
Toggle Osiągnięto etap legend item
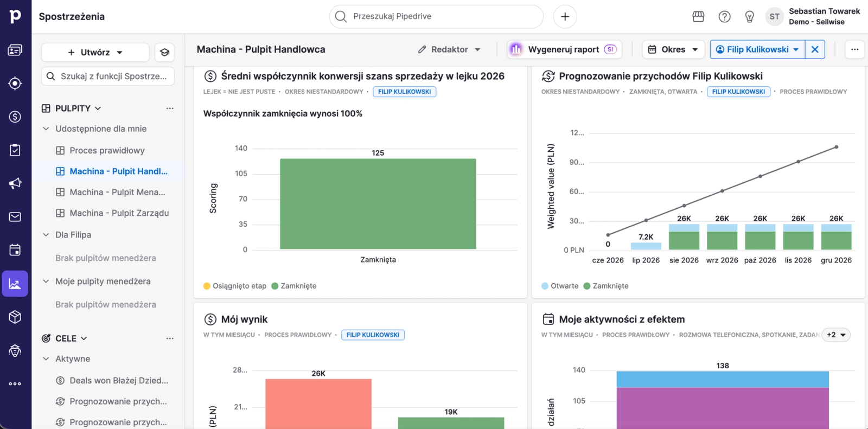tap(235, 286)
